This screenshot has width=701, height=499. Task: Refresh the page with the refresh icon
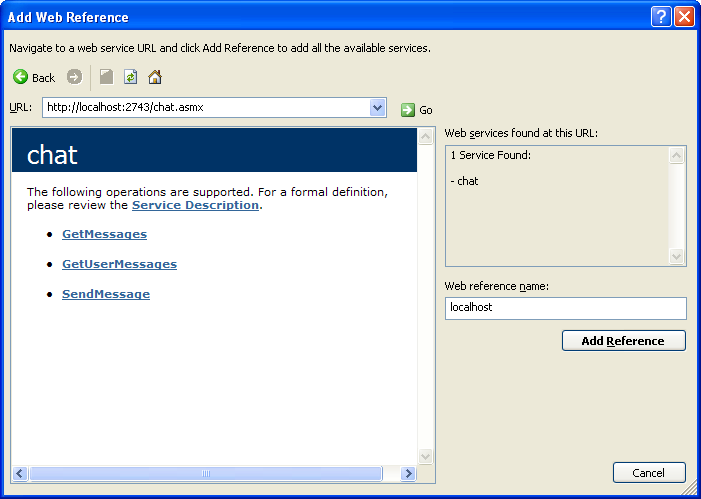tap(130, 77)
